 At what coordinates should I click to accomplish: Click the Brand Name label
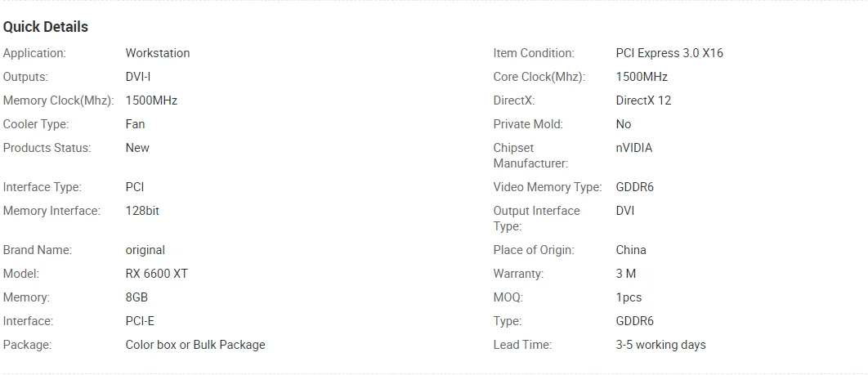point(38,250)
